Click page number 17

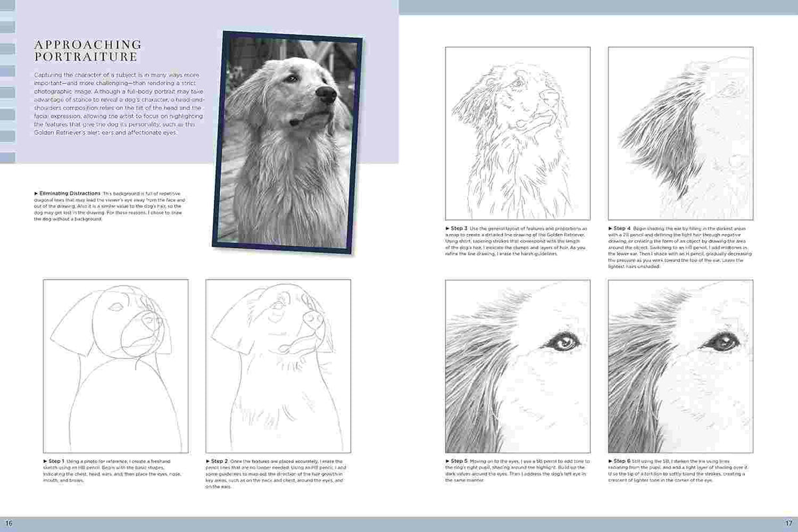(788, 525)
